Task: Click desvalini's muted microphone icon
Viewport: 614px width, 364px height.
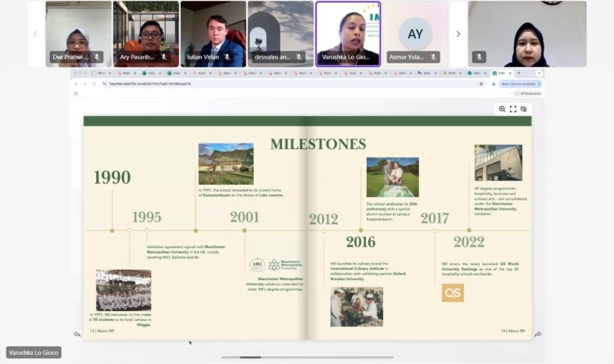Action: click(x=299, y=57)
